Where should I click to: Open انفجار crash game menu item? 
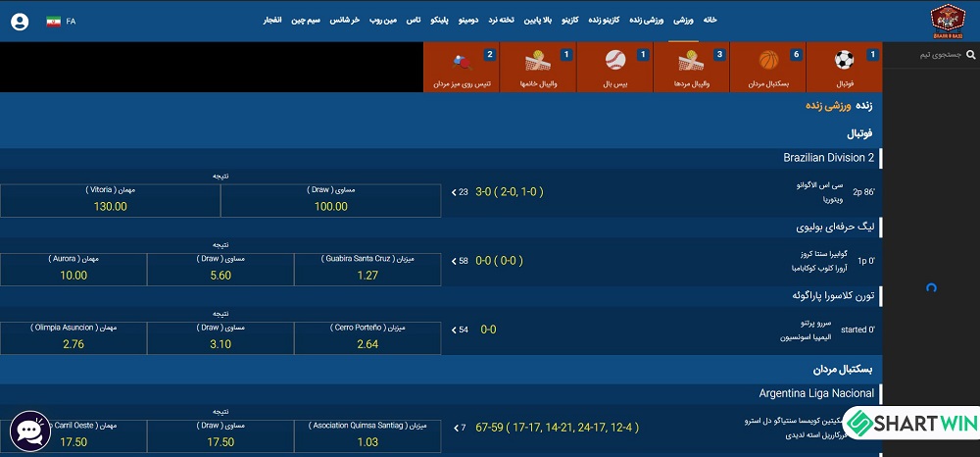[x=271, y=20]
